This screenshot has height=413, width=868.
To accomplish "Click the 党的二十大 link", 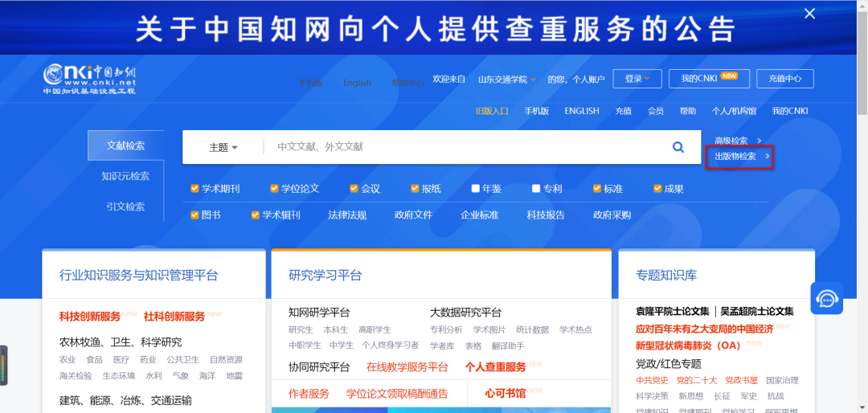I will [x=696, y=380].
